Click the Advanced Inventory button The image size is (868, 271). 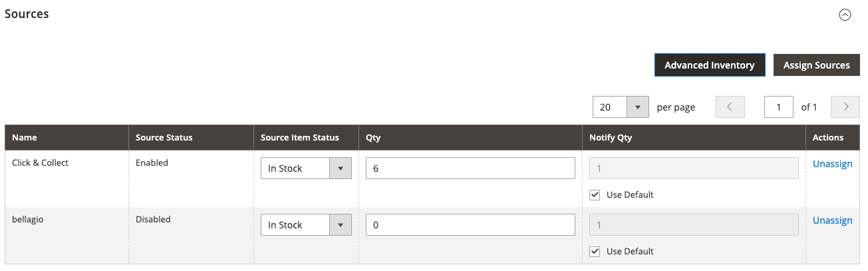coord(710,65)
